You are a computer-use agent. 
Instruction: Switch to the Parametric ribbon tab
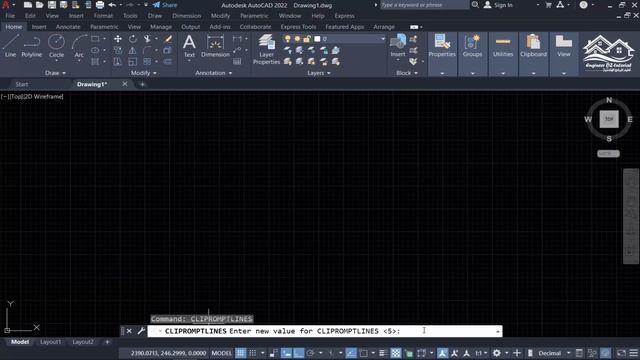[x=104, y=27]
